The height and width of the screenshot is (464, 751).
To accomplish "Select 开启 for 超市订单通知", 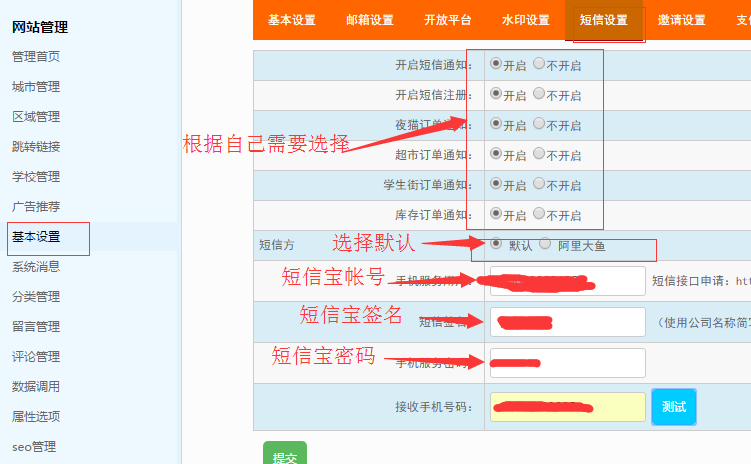I will click(497, 154).
